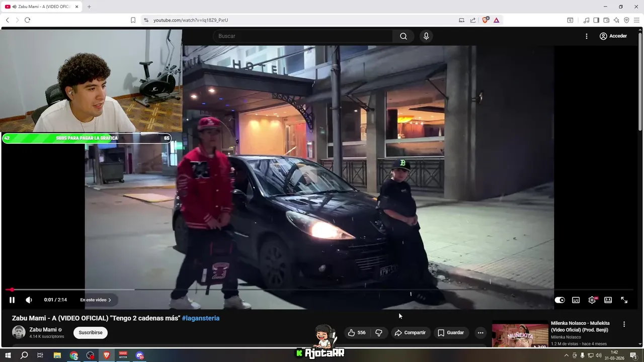Start voice search with microphone
The height and width of the screenshot is (362, 644).
(426, 36)
